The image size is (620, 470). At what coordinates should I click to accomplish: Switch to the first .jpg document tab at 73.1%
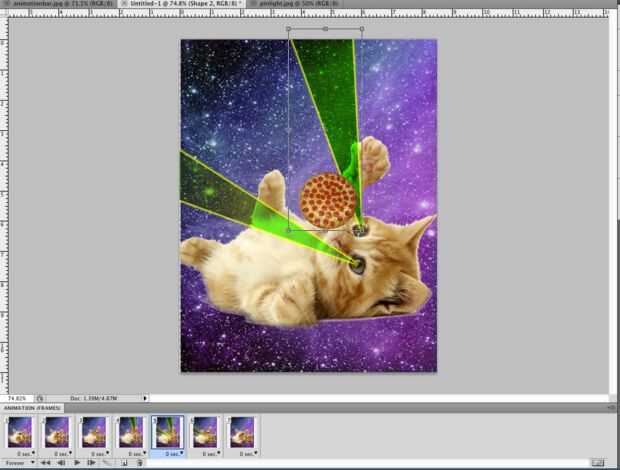click(59, 3)
